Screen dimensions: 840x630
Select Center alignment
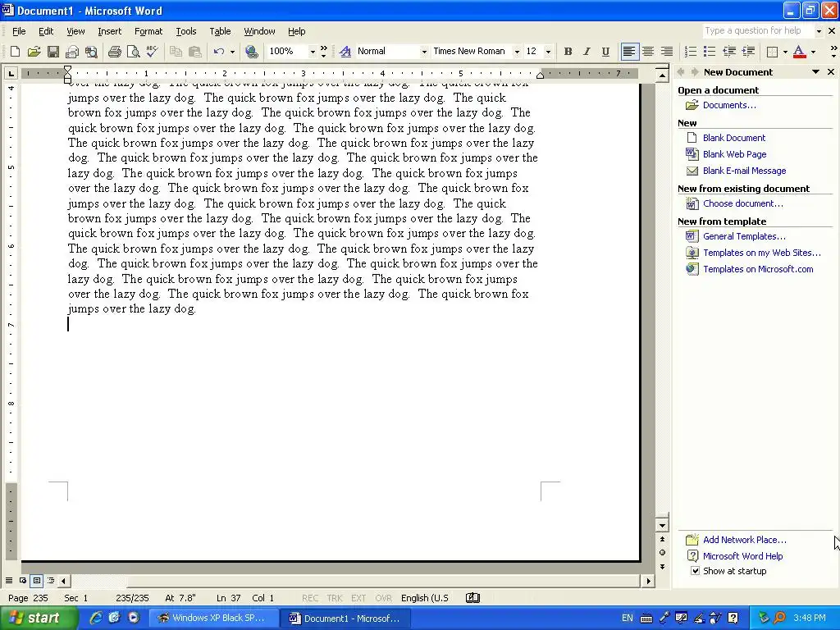(x=648, y=52)
